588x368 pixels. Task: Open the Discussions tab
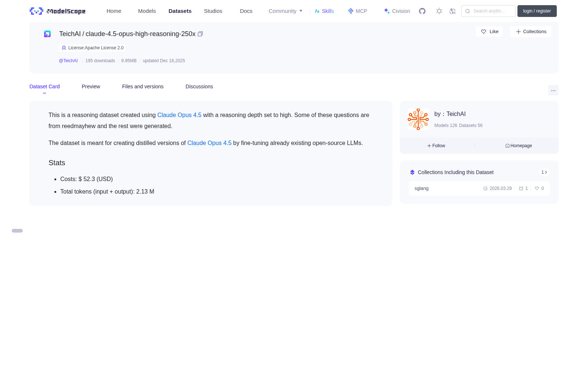(199, 86)
